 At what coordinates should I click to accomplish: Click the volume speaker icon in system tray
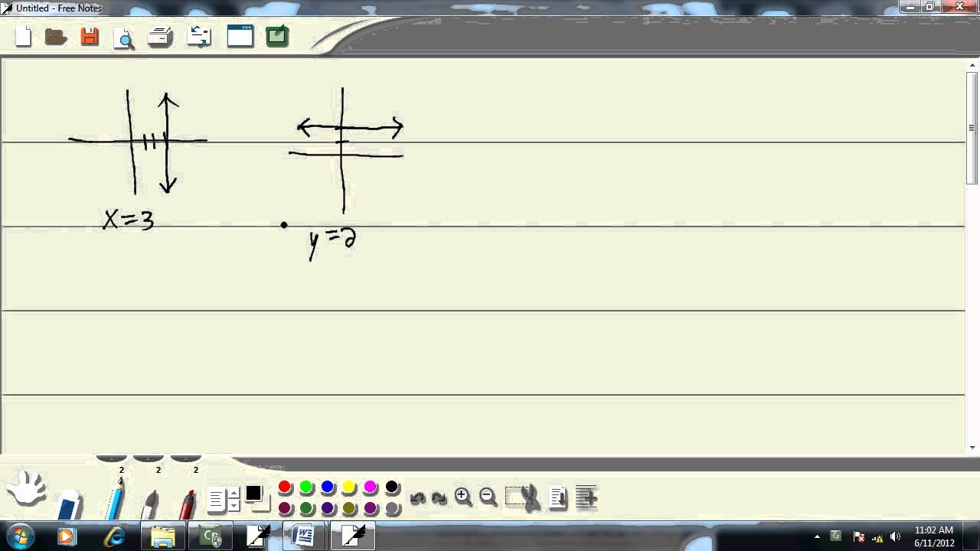coord(896,536)
